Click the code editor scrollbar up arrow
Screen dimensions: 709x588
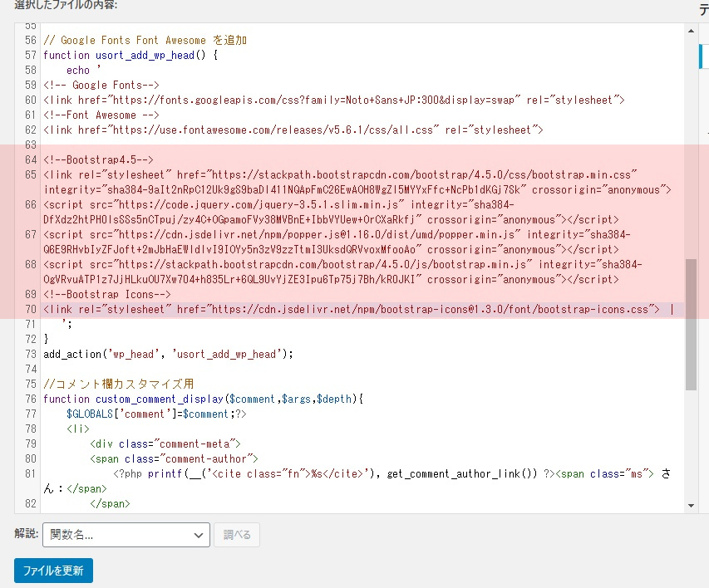(691, 31)
